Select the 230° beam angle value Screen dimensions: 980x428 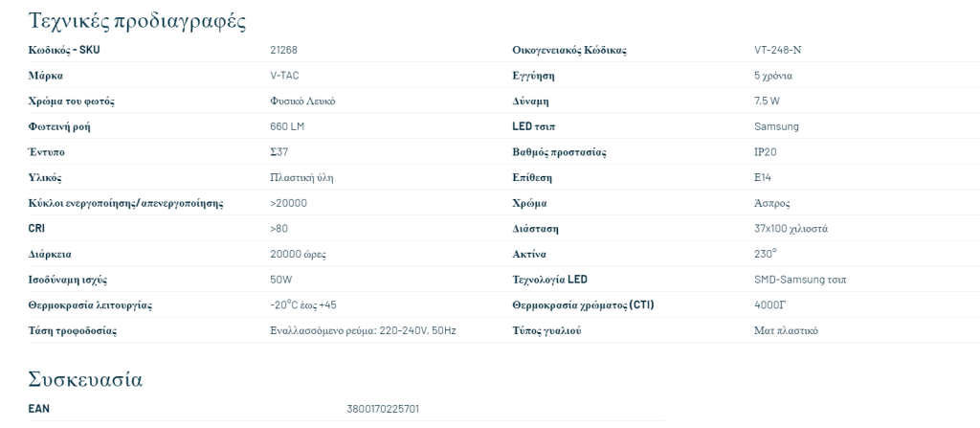click(x=766, y=254)
